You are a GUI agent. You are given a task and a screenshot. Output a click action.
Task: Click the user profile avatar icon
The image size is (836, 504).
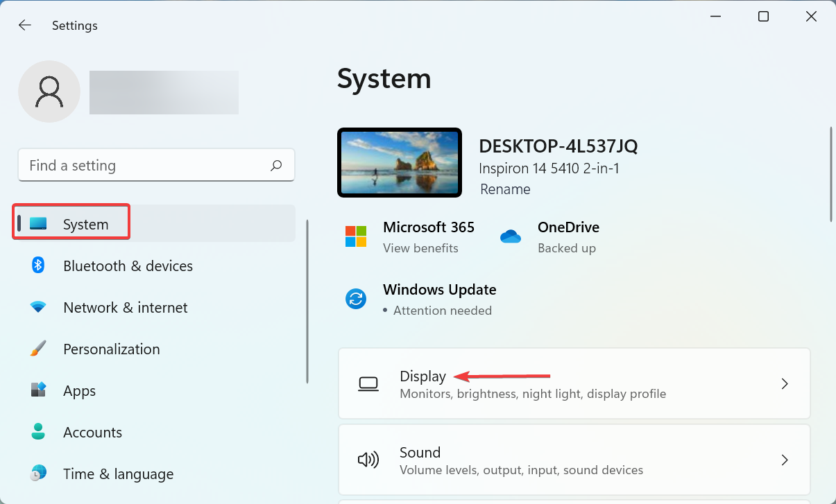pyautogui.click(x=49, y=92)
